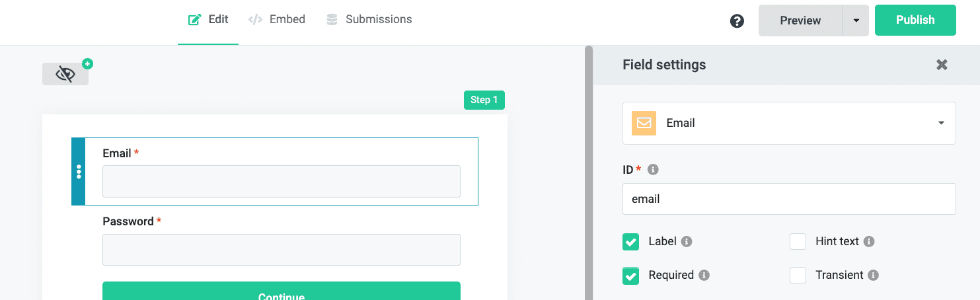Viewport: 980px width, 300px height.
Task: Click the info icon beside Hint text
Action: pyautogui.click(x=869, y=242)
